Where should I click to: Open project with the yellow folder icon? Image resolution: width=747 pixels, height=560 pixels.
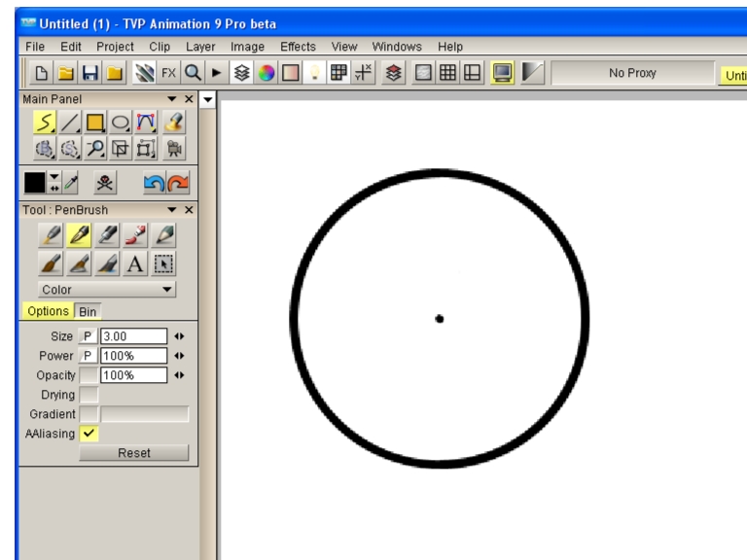[66, 73]
